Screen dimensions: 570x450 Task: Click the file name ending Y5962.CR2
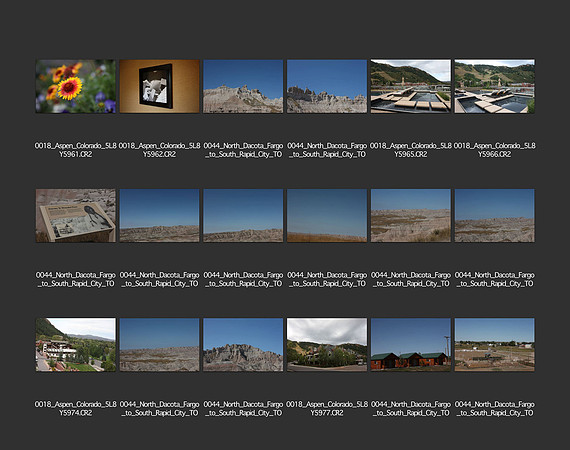(160, 150)
